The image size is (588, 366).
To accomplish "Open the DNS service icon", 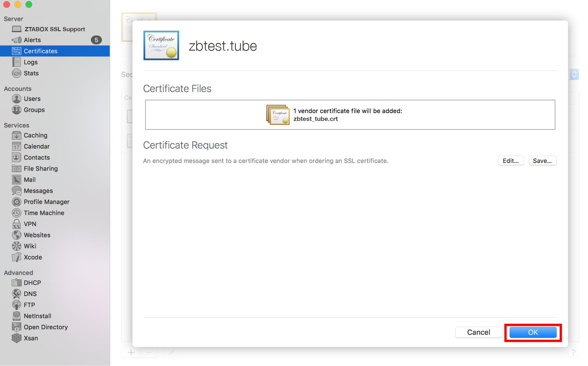I will 16,294.
